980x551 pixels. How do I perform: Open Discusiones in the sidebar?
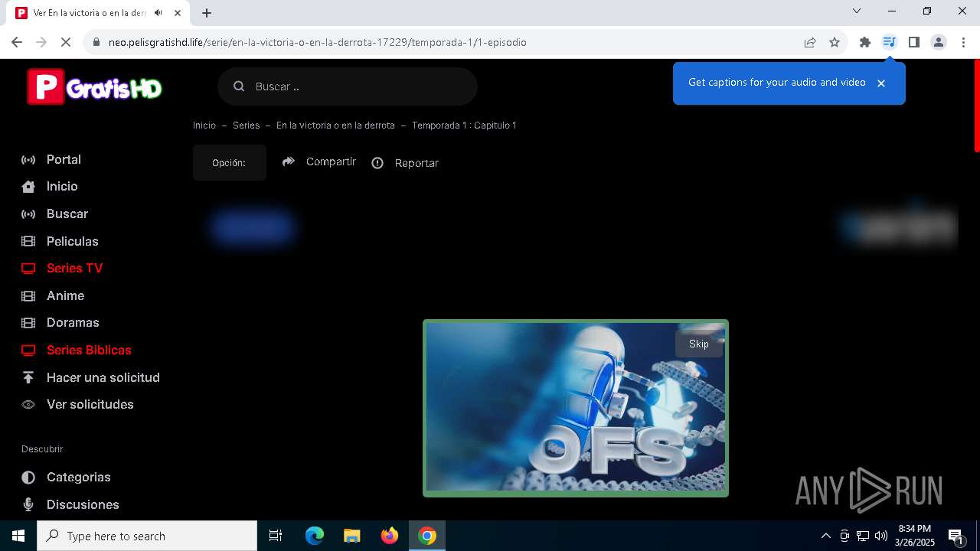(83, 504)
